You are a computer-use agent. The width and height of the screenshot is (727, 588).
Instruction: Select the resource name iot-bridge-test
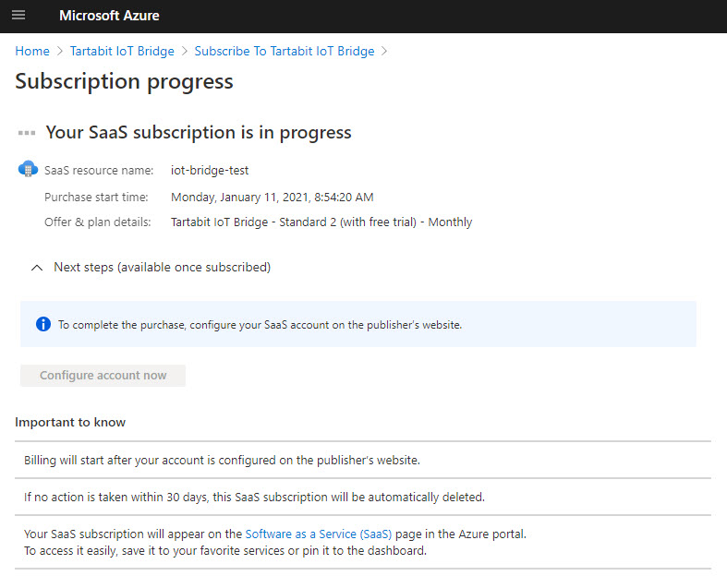click(x=210, y=171)
